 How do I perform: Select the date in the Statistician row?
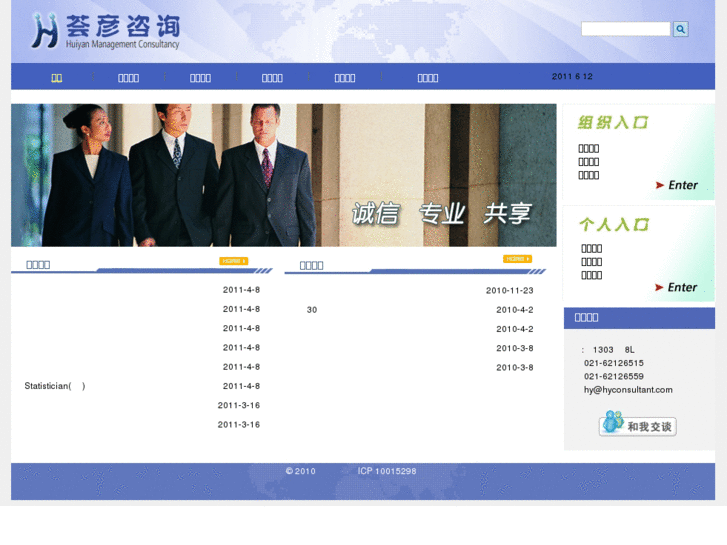tap(241, 386)
